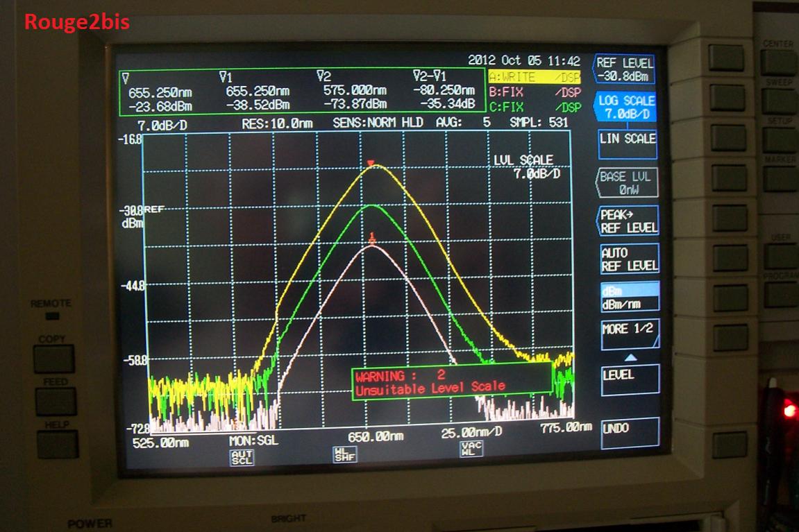Click the SETUP panel key

780,139
